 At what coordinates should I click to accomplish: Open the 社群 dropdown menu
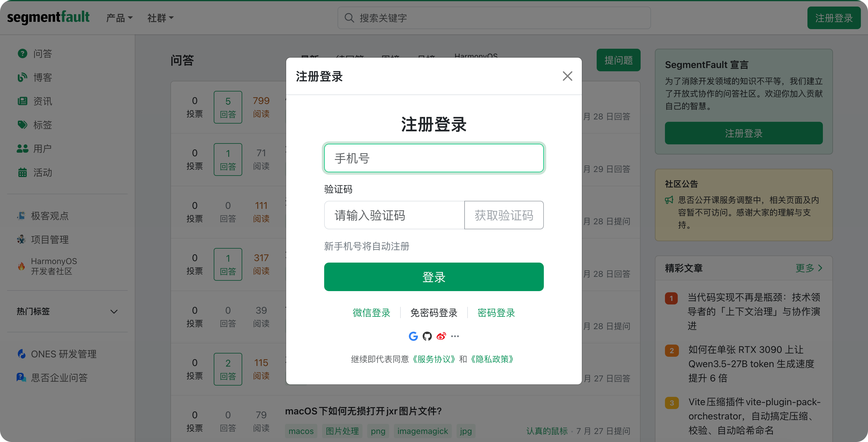(160, 18)
